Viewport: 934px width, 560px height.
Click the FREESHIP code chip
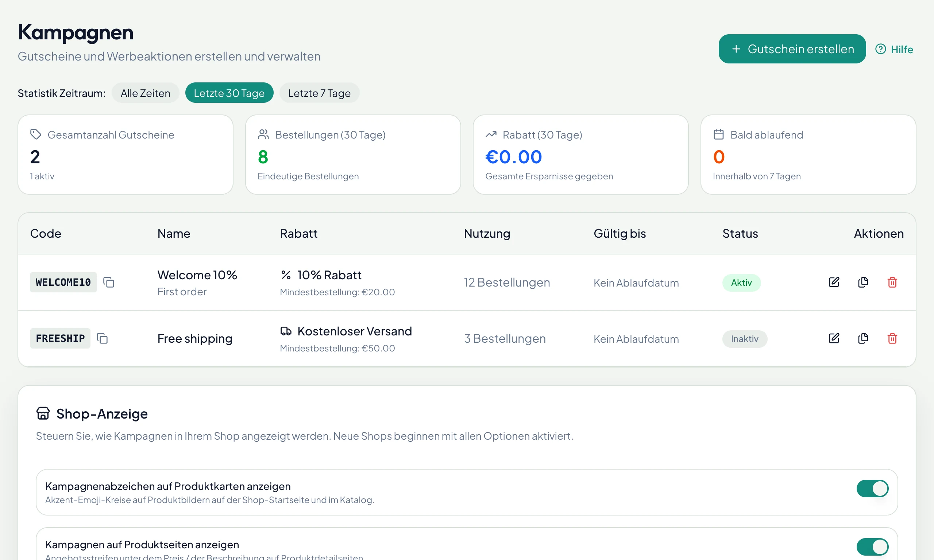click(x=60, y=338)
